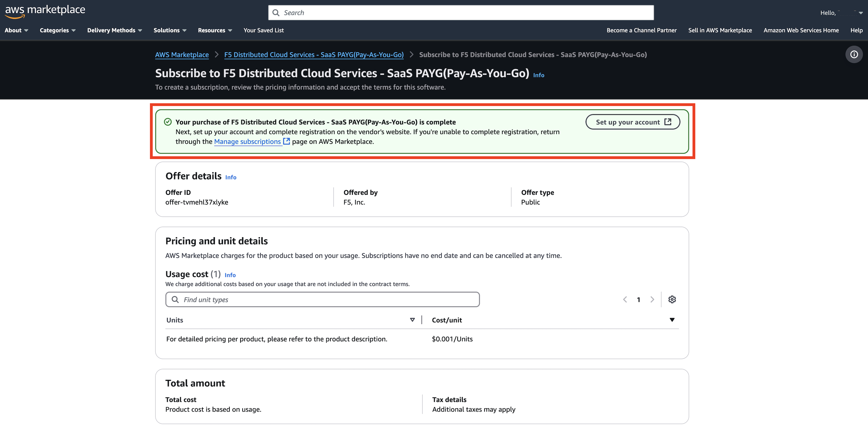Sort by Cost/unit column arrow
Image resolution: width=868 pixels, height=433 pixels.
pos(672,320)
